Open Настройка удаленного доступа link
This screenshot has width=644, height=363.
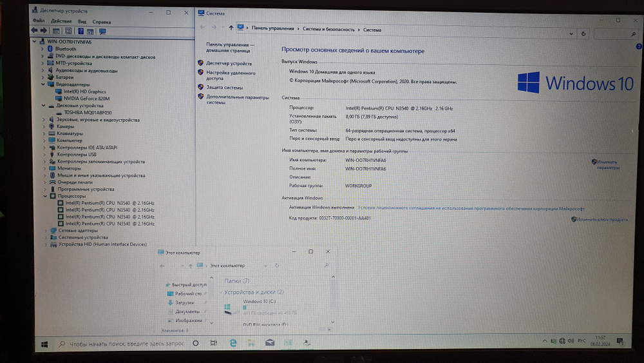click(x=231, y=75)
